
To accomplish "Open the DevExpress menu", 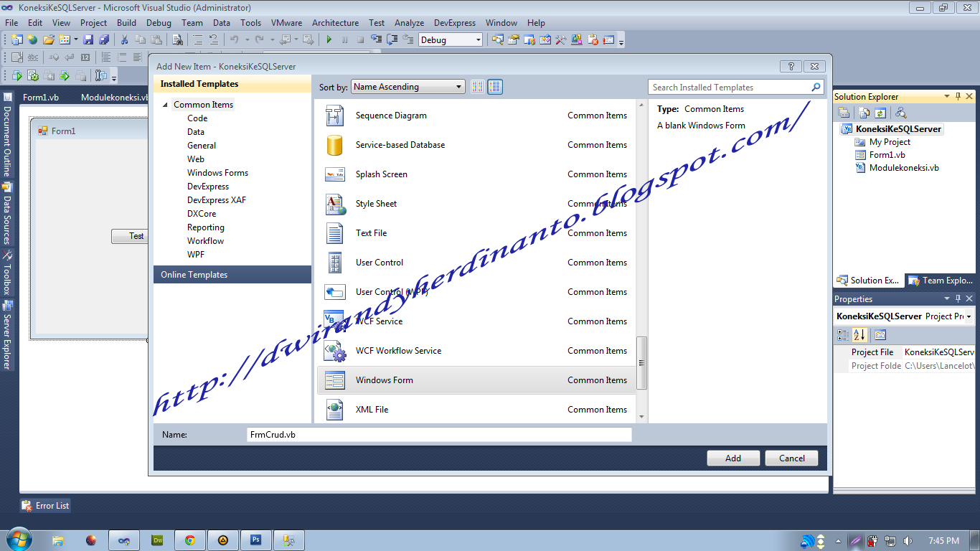I will pyautogui.click(x=455, y=22).
